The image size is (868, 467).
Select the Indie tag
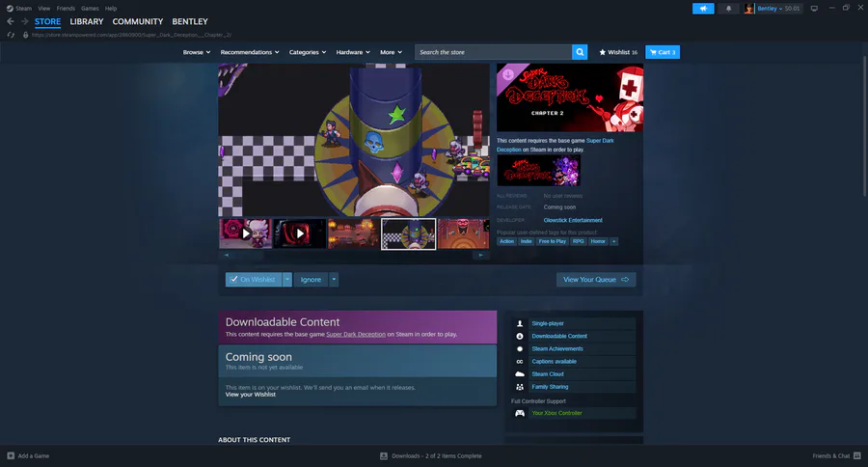pyautogui.click(x=526, y=241)
